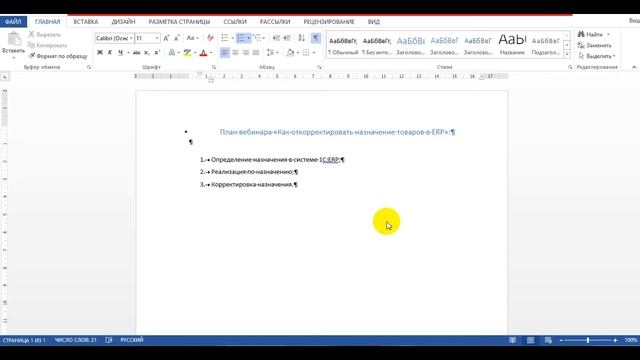Screen dimensions: 640x360
Task: Increase font size with the large A icon
Action: [166, 38]
